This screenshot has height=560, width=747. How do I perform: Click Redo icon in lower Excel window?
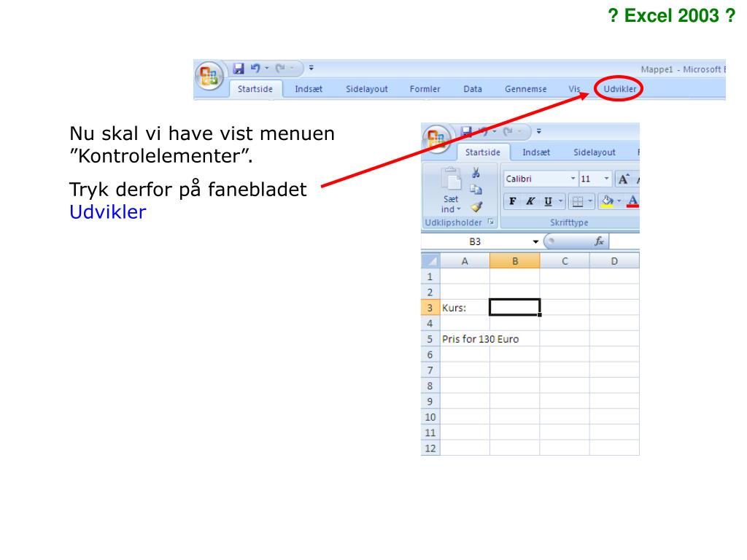click(x=508, y=131)
